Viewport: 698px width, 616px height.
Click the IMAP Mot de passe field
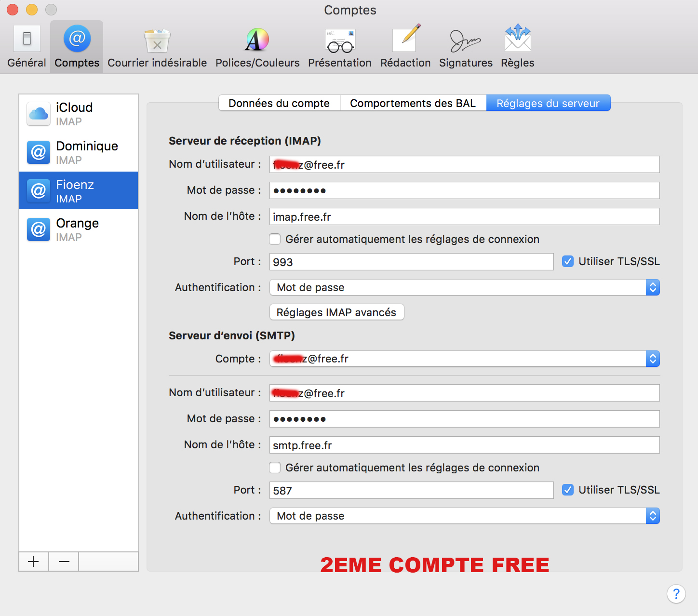(465, 190)
